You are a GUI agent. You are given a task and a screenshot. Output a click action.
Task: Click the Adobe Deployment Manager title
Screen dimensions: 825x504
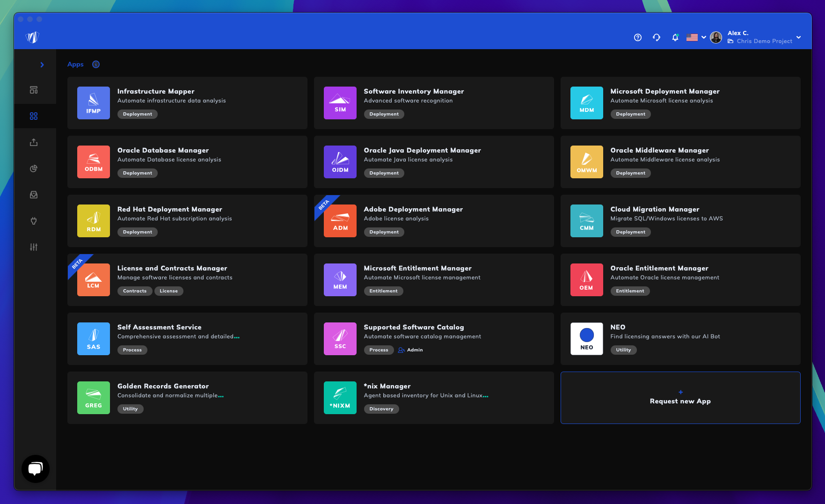414,209
